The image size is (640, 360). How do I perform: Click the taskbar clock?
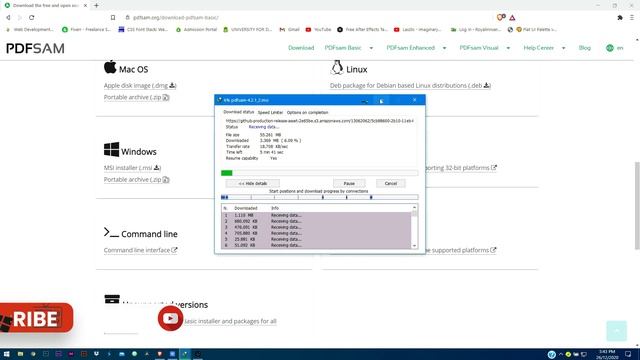coord(608,354)
